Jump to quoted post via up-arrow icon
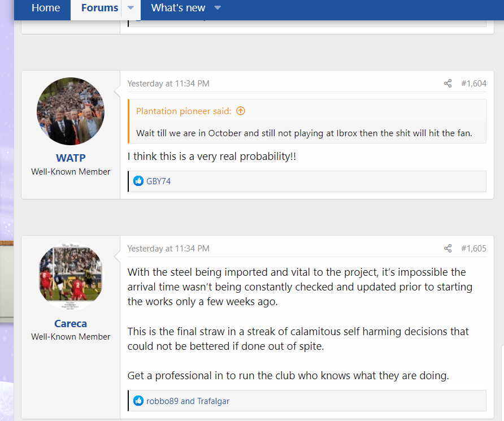504x421 pixels. [x=241, y=111]
